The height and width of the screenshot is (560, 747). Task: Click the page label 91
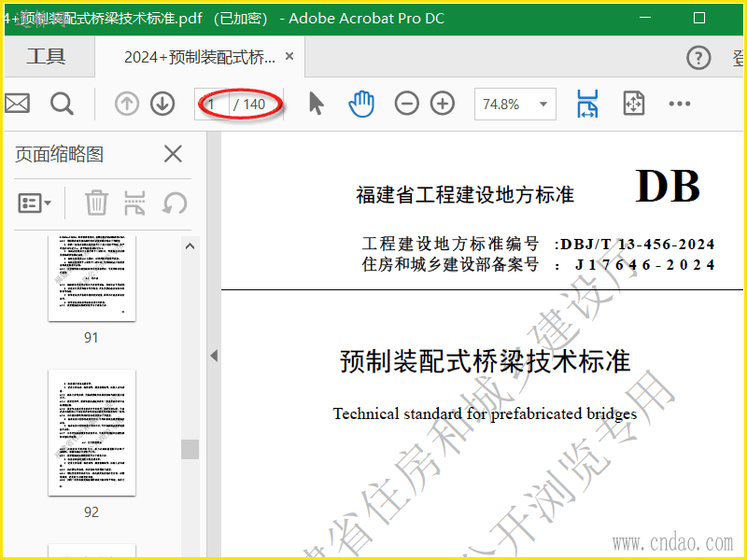coord(91,338)
